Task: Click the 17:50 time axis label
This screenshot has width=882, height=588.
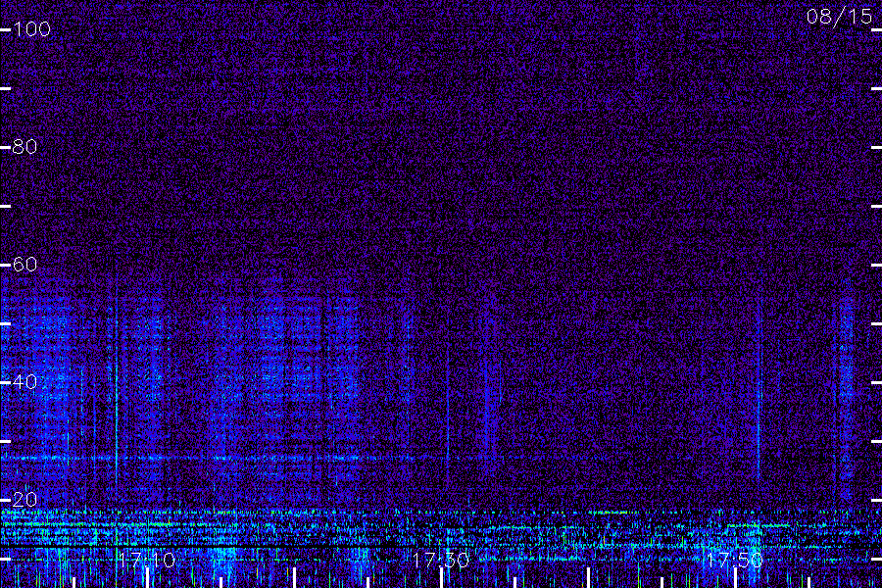Action: (735, 560)
